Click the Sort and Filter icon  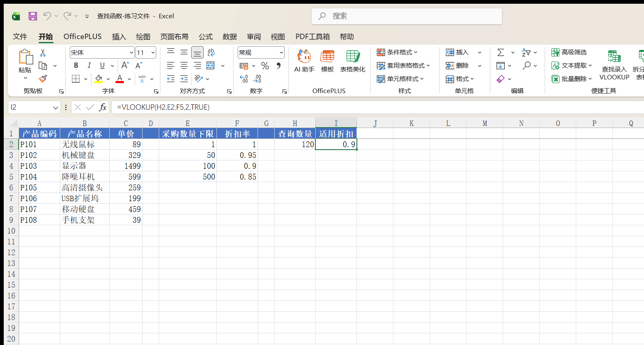pos(526,52)
